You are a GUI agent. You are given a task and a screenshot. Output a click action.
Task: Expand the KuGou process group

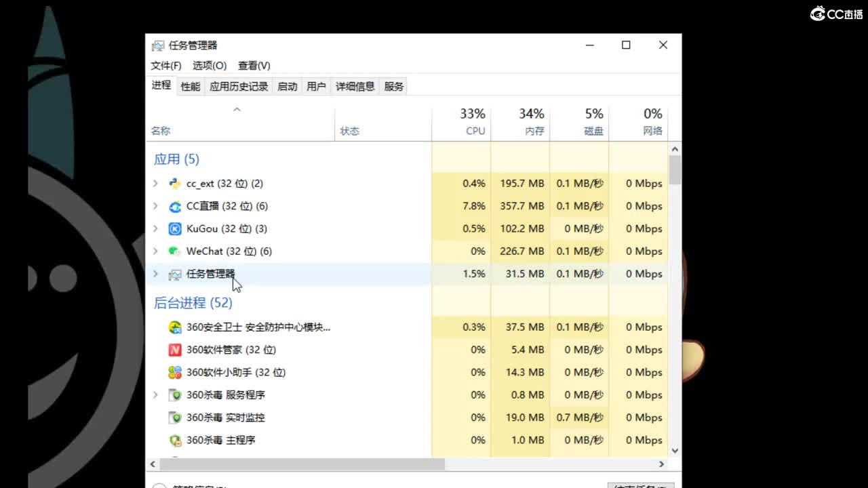click(x=155, y=228)
